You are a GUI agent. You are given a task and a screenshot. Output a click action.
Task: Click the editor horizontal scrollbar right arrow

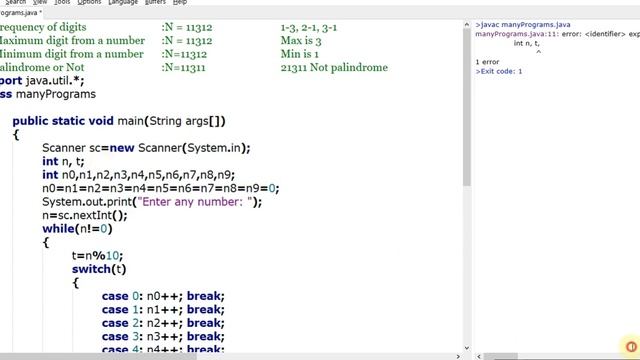point(458,356)
